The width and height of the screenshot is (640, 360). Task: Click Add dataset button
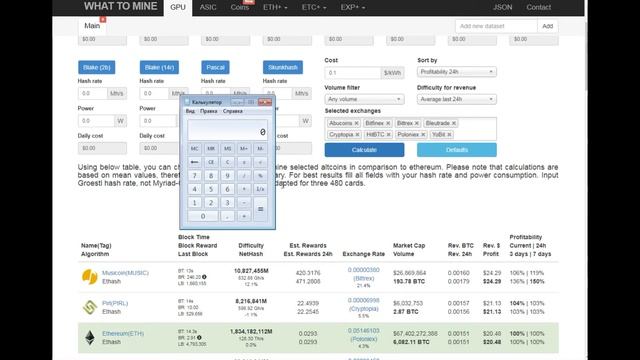click(547, 26)
